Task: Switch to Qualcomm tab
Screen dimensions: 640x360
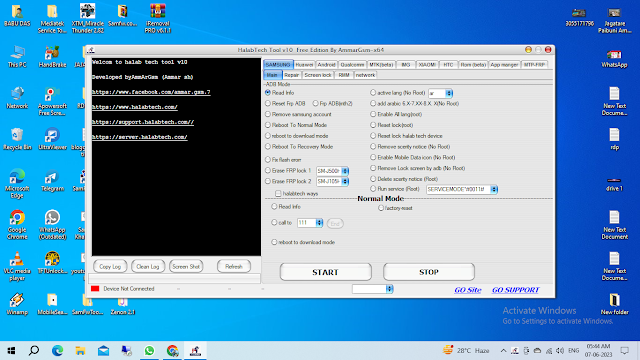Action: tap(352, 64)
